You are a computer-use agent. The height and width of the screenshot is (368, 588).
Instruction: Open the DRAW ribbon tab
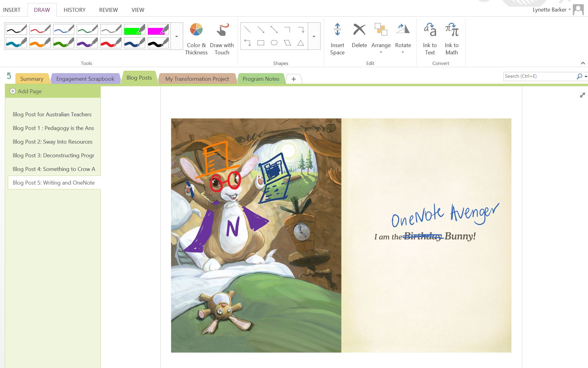(x=42, y=10)
